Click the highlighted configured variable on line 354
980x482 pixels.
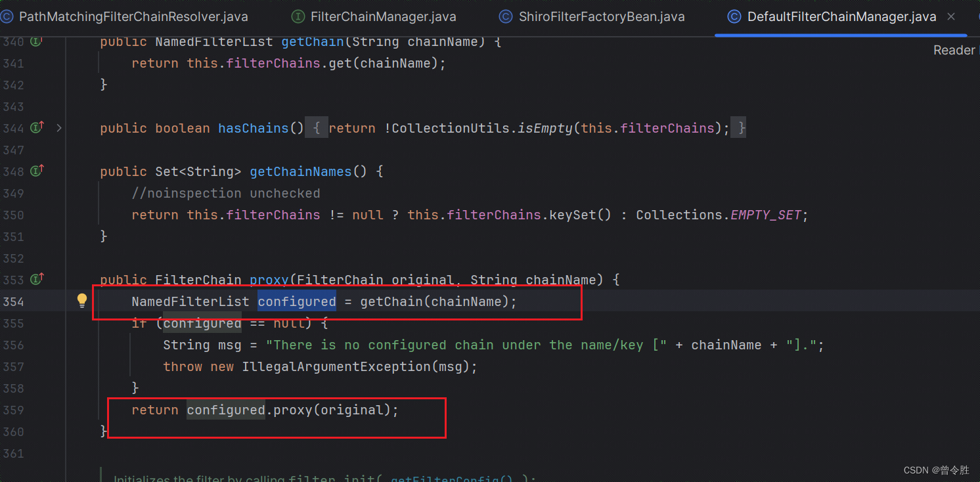click(x=296, y=301)
